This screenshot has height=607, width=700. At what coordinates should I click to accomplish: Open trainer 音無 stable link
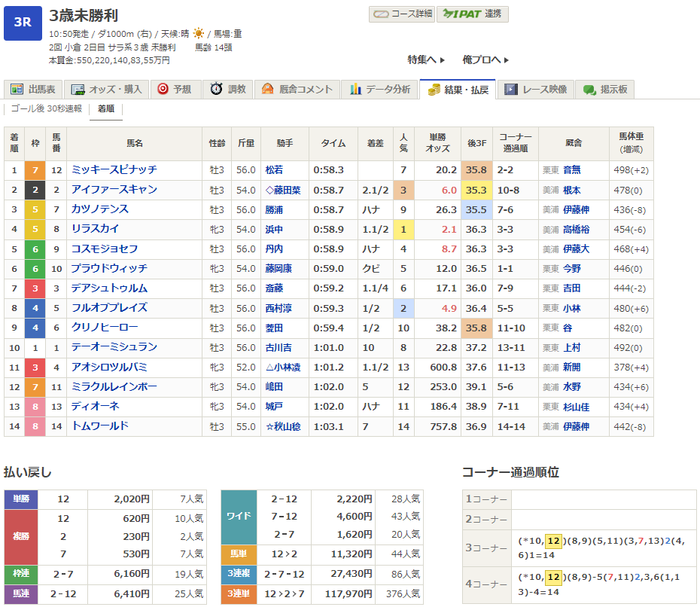[572, 170]
